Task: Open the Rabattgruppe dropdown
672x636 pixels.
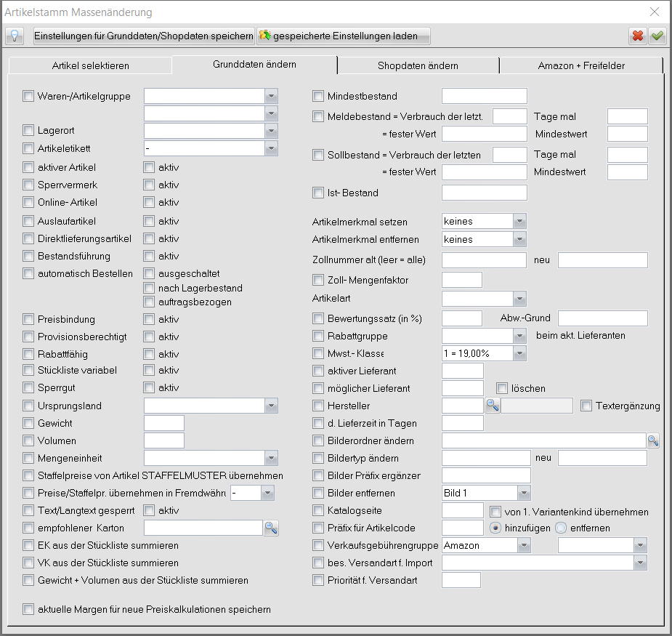Action: click(x=520, y=336)
